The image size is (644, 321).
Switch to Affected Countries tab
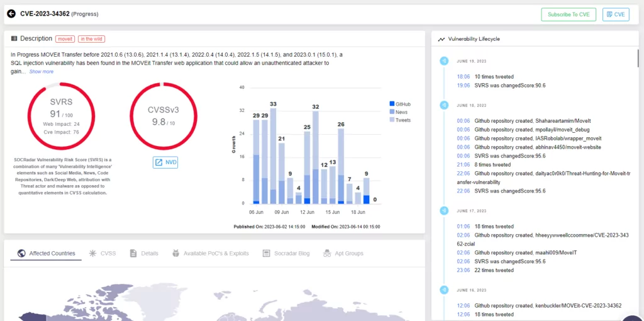pos(46,253)
